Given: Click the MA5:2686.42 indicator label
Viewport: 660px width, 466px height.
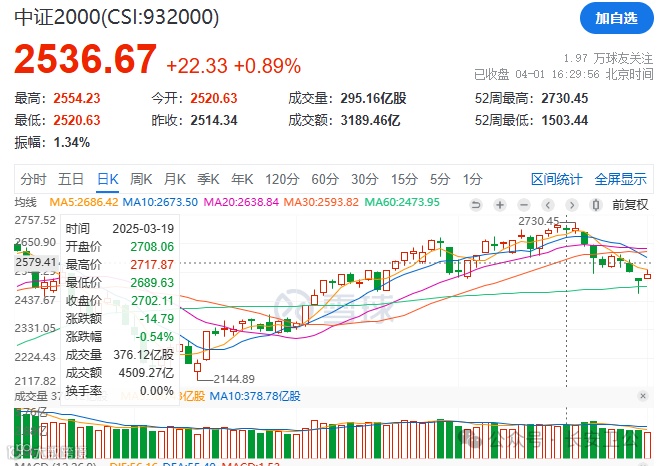Looking at the screenshot, I should click(84, 202).
